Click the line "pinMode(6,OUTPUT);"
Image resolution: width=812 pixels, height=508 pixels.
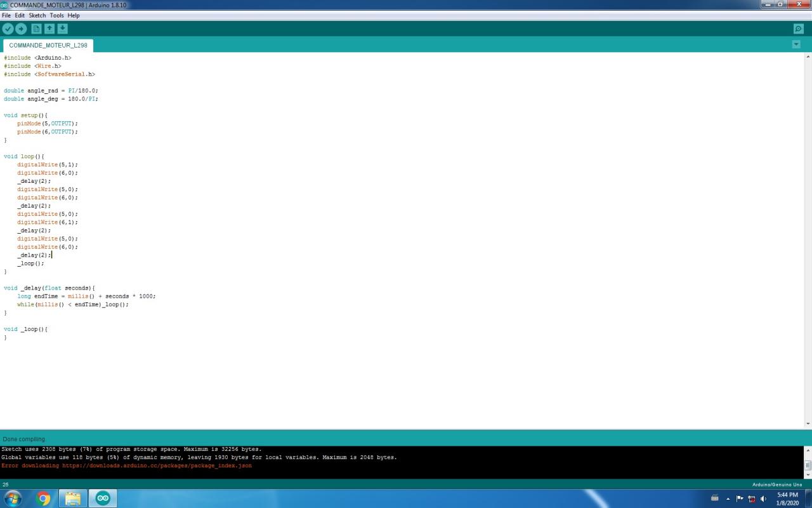48,132
